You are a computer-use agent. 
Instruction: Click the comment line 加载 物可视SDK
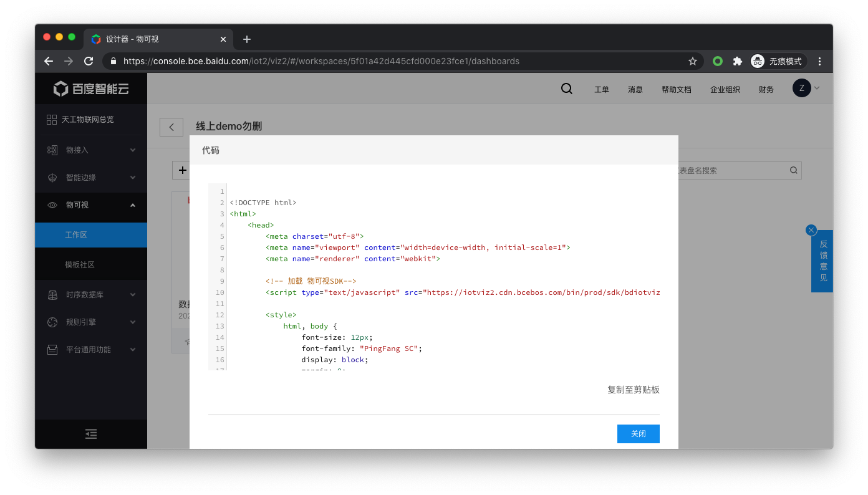coord(311,281)
